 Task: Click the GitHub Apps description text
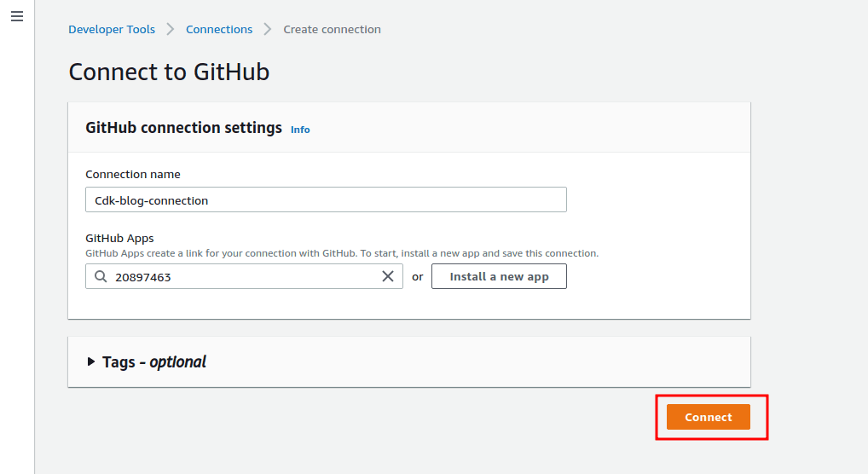click(x=342, y=253)
